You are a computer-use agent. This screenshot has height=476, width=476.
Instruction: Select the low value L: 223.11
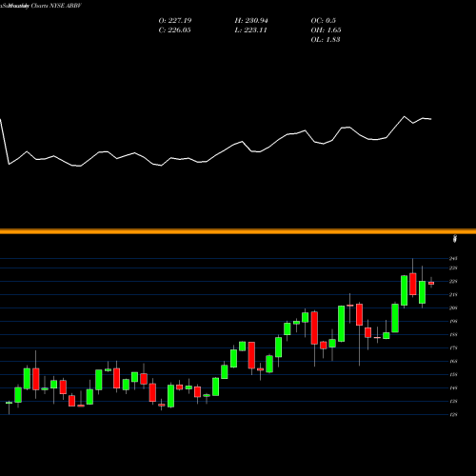tap(250, 30)
